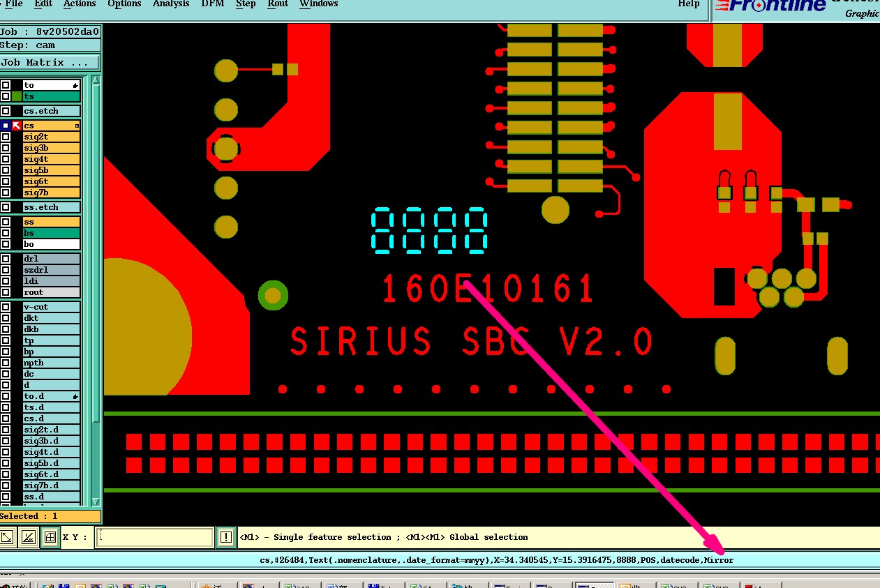
Task: Select the sig2t.d layer row
Action: (x=51, y=430)
